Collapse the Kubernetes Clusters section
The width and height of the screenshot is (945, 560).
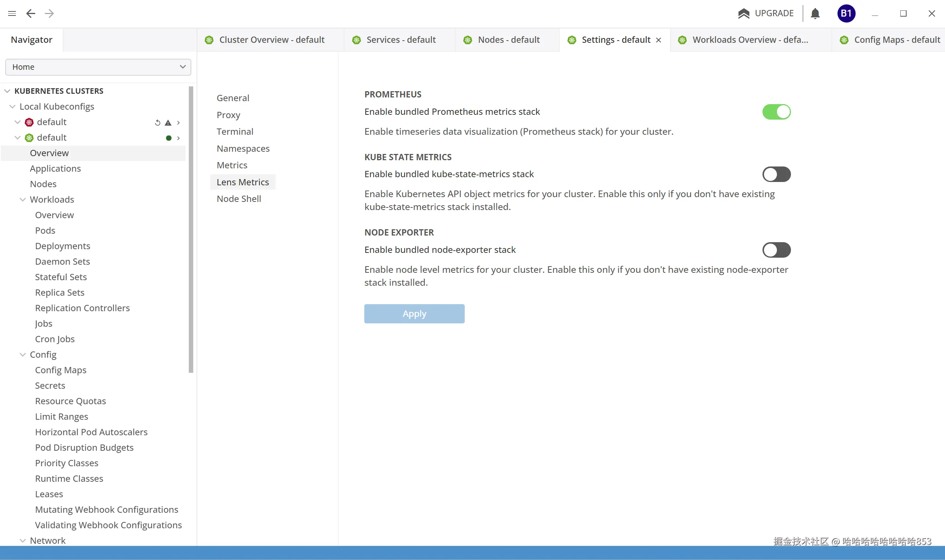[7, 91]
